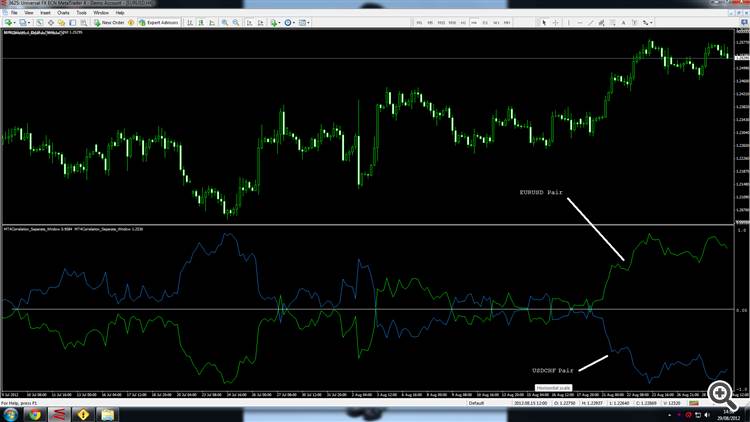Select the Crosshair tool
The height and width of the screenshot is (422, 750).
(x=555, y=22)
